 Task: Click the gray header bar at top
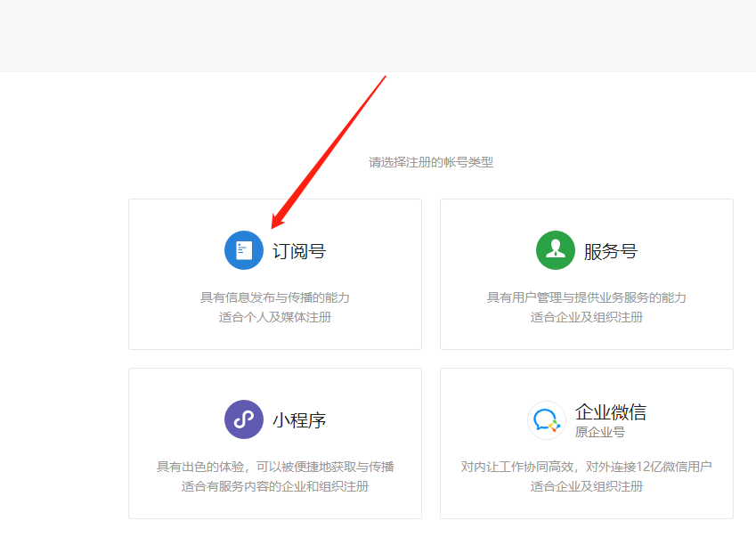click(x=378, y=36)
